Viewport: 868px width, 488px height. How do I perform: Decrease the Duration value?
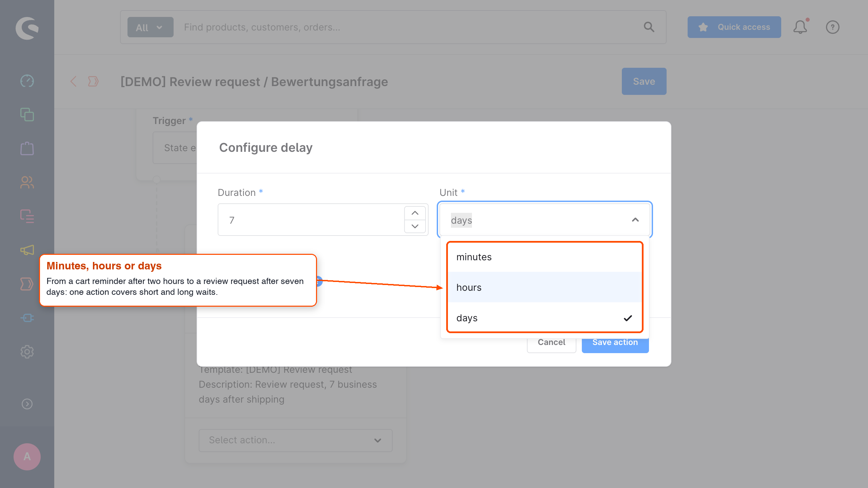click(x=415, y=226)
